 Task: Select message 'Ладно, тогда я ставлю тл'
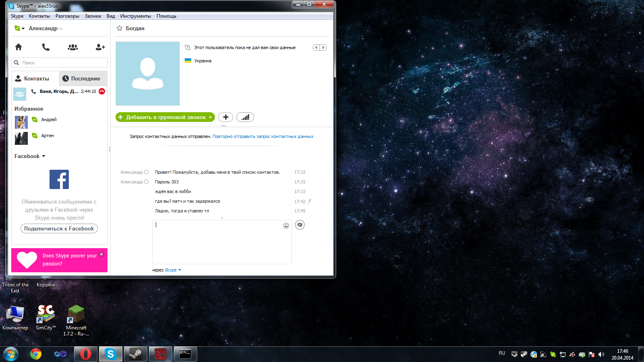coord(182,211)
